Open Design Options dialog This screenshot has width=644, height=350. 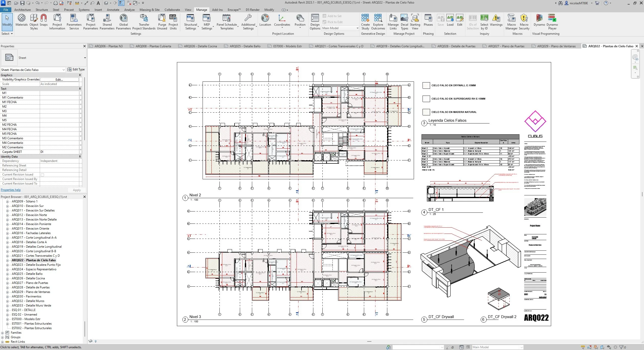click(315, 22)
